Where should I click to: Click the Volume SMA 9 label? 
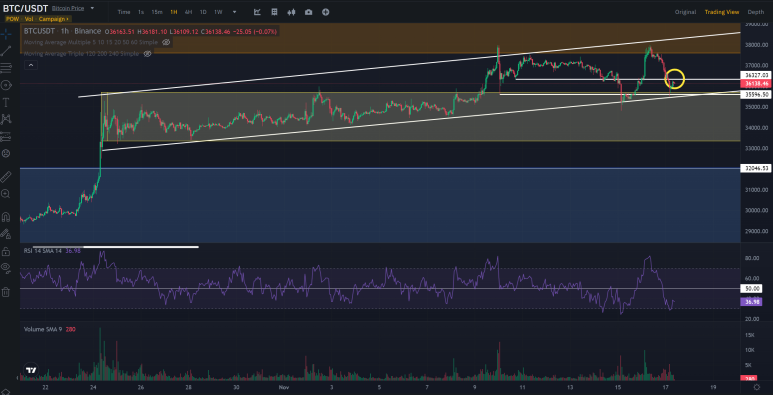pos(43,329)
